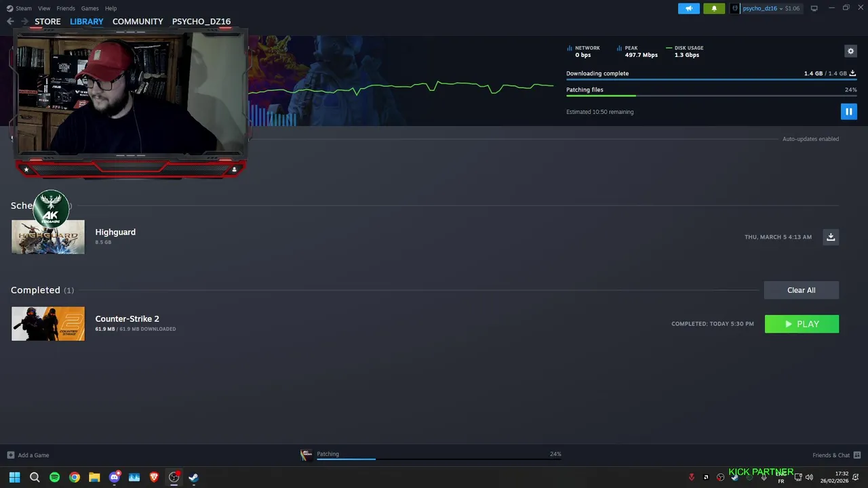This screenshot has height=488, width=868.
Task: Open Spotify from the taskbar
Action: point(54,477)
